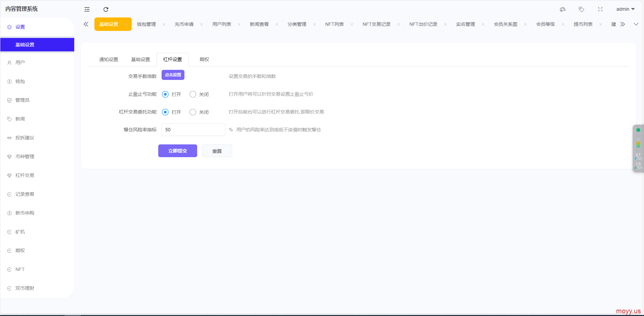The width and height of the screenshot is (644, 316).
Task: Close the 会员关系图 tab
Action: pos(525,24)
